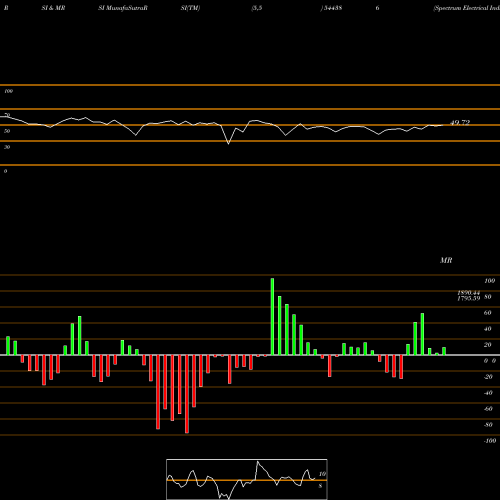This screenshot has height=500, width=500.
Task: Click the 'SI(TM)' header label
Action: [x=190, y=8]
